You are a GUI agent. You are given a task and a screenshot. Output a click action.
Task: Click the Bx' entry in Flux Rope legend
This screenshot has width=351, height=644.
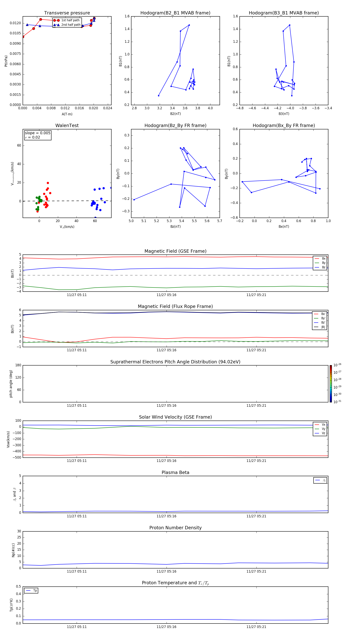320,314
